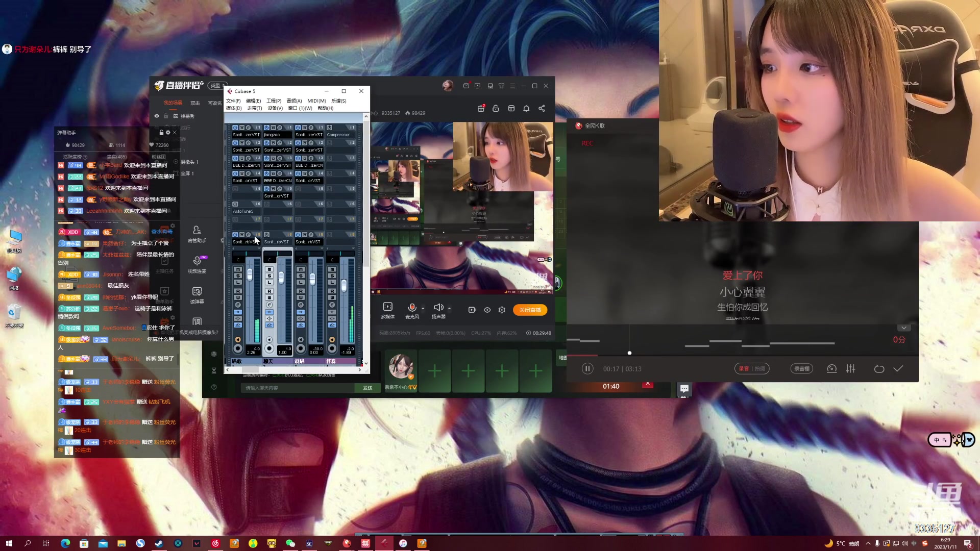Open the layout icon in 直播伴侣 toolbar
Viewport: 980px width, 551px height.
(x=511, y=108)
